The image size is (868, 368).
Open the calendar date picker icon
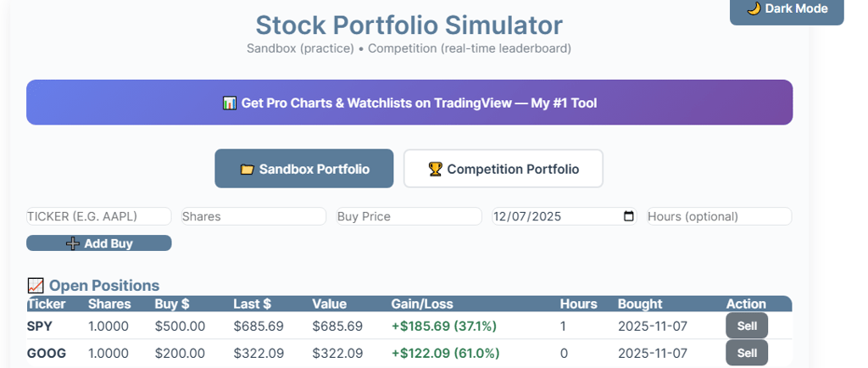628,216
